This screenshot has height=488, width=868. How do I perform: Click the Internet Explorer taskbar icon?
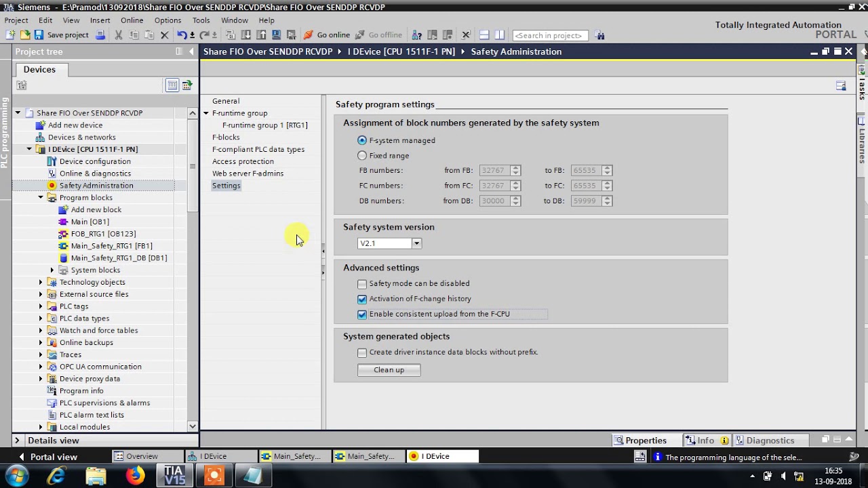tap(56, 476)
